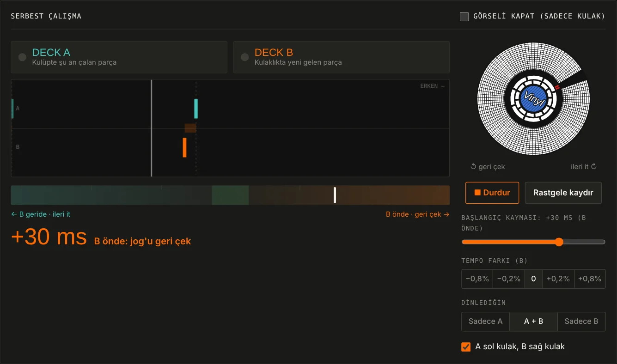Image resolution: width=617 pixels, height=364 pixels.
Task: Click the 'B önde: jog'u geri çek' hint
Action: coord(142,241)
